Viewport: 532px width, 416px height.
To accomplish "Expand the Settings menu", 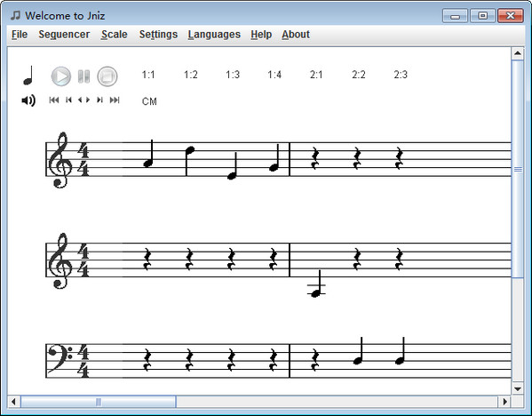I will tap(158, 35).
